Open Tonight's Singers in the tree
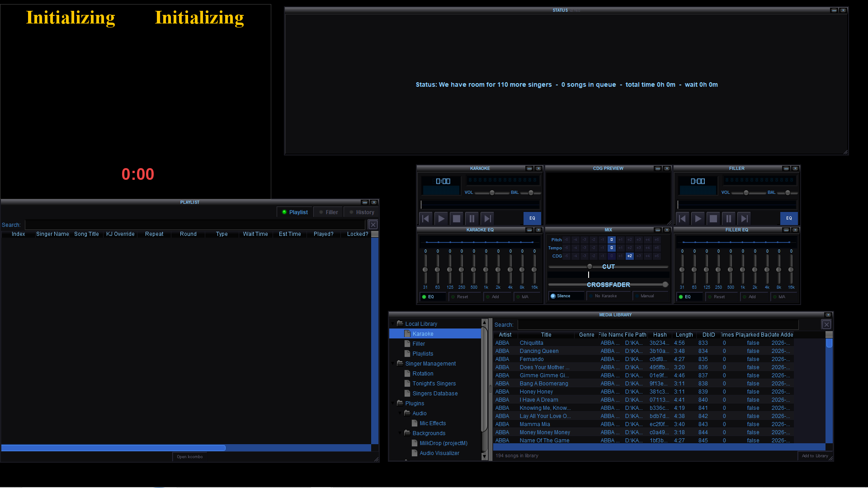This screenshot has height=488, width=868. point(434,384)
